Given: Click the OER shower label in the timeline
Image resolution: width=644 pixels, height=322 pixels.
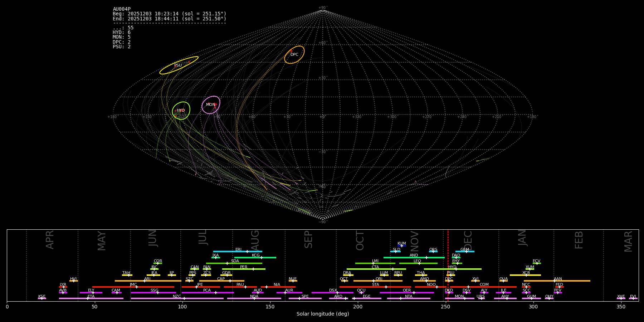Looking at the screenshot, I should [x=407, y=291].
